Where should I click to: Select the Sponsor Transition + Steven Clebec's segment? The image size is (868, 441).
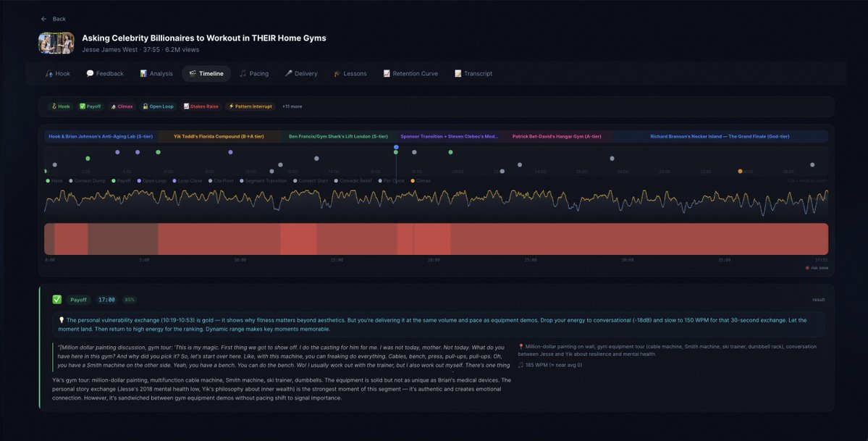click(450, 136)
